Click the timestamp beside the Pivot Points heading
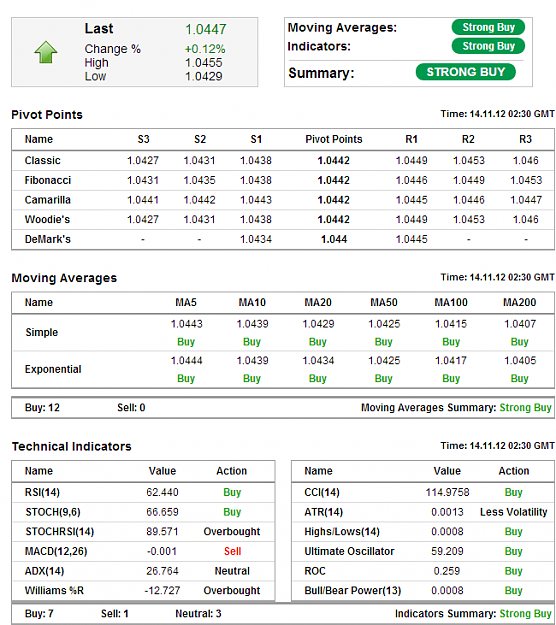Screen dimensions: 556x625 497,114
